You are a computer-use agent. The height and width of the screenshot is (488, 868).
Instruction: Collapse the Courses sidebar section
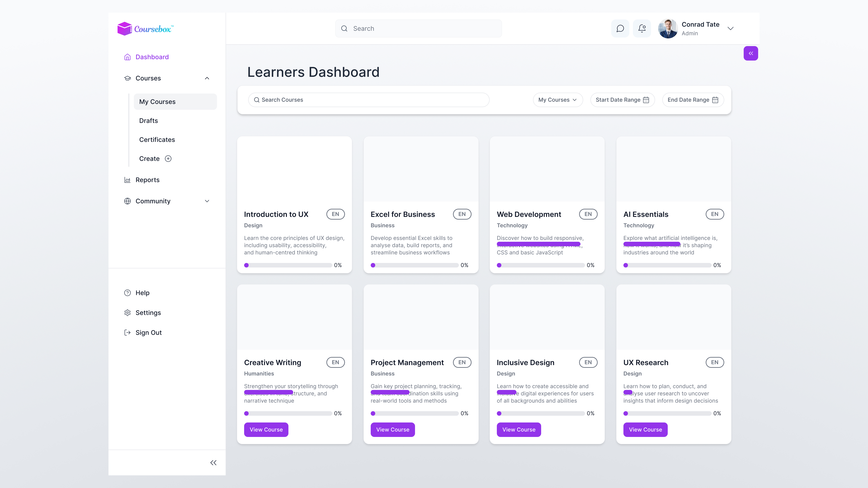pyautogui.click(x=207, y=78)
